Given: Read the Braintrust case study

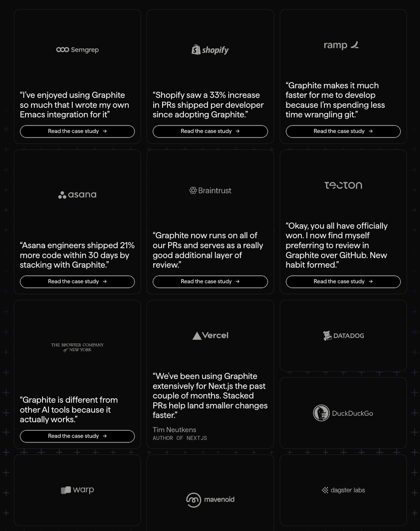Looking at the screenshot, I should (210, 282).
